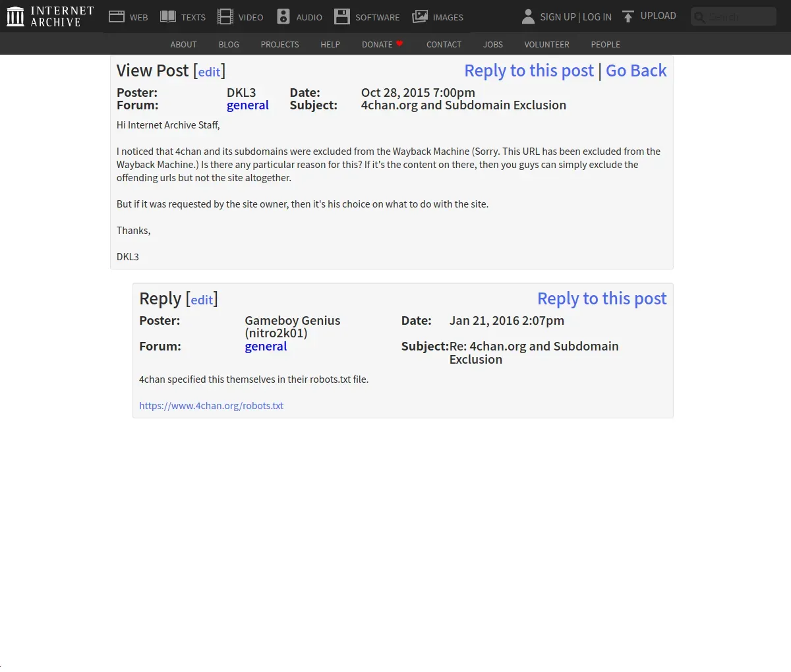Open general forum link under DKL3's post
Screen dimensions: 791x672
pyautogui.click(x=248, y=105)
